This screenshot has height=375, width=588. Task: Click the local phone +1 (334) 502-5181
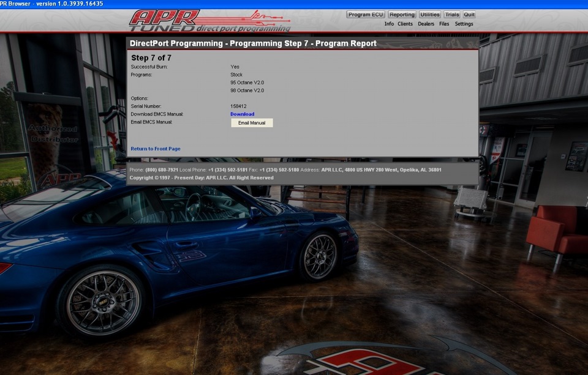click(x=228, y=169)
